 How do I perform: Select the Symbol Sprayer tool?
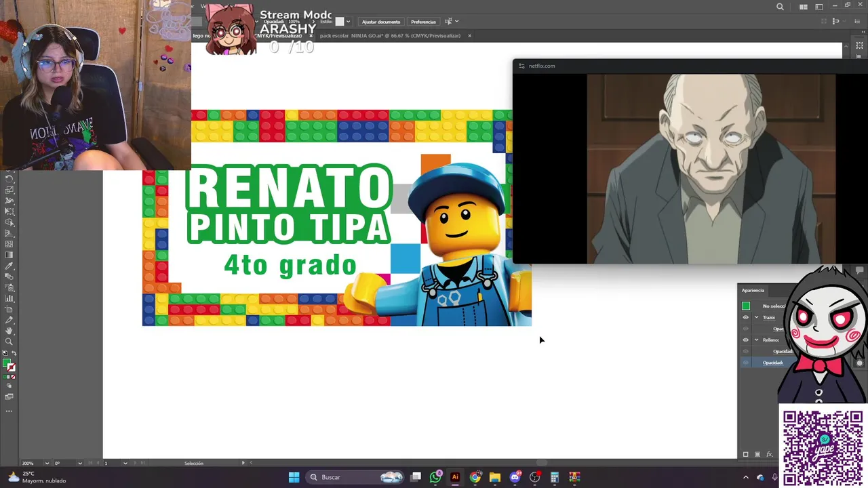click(9, 287)
